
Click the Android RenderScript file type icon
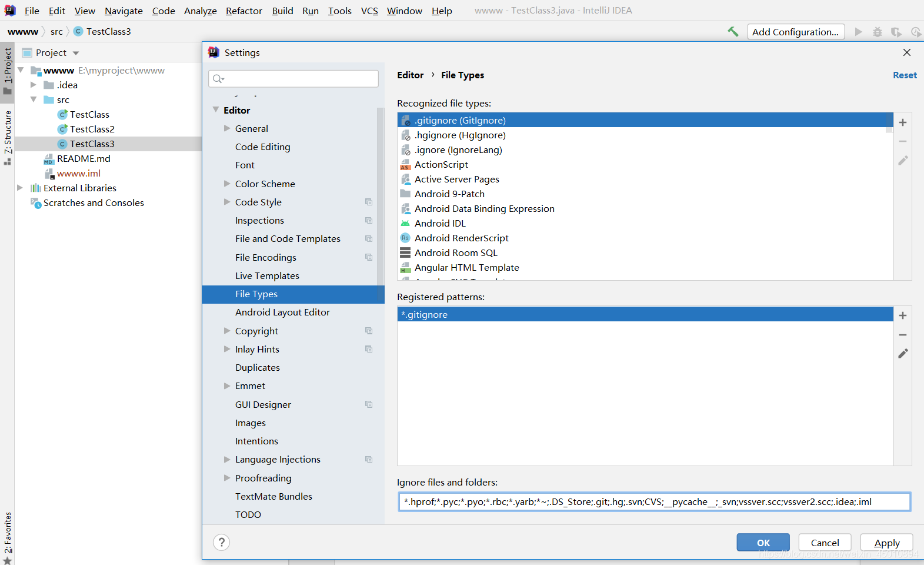405,238
